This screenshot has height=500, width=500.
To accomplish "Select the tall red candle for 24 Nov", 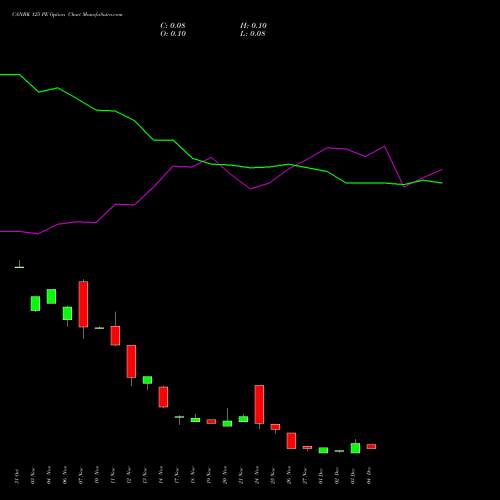I will 259,404.
